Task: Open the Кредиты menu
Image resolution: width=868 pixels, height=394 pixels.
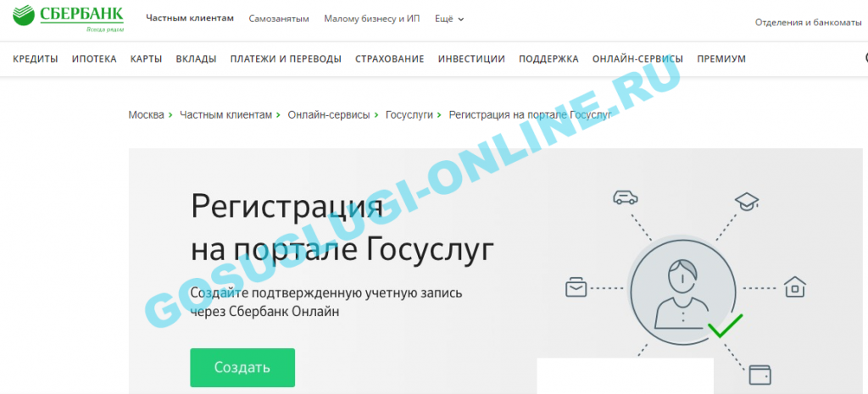Action: pyautogui.click(x=36, y=58)
